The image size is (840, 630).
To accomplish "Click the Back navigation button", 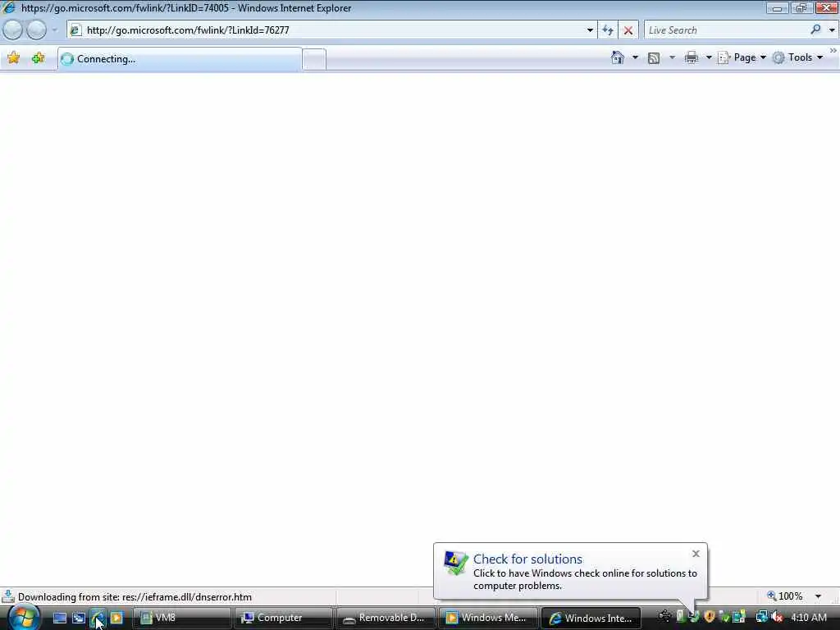I will click(13, 30).
